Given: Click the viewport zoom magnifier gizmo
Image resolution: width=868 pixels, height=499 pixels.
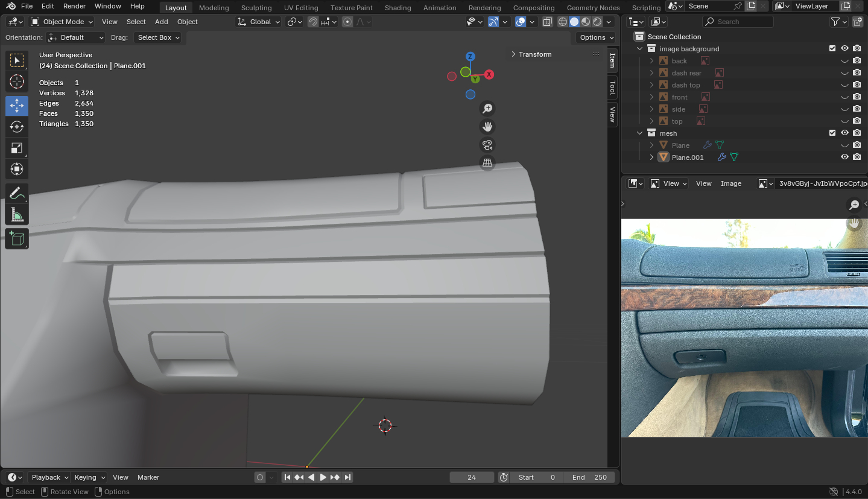Looking at the screenshot, I should click(x=487, y=109).
